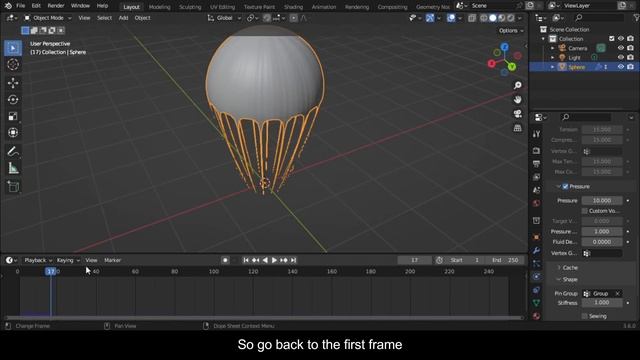Click the zoom view magnifier icon

518,85
